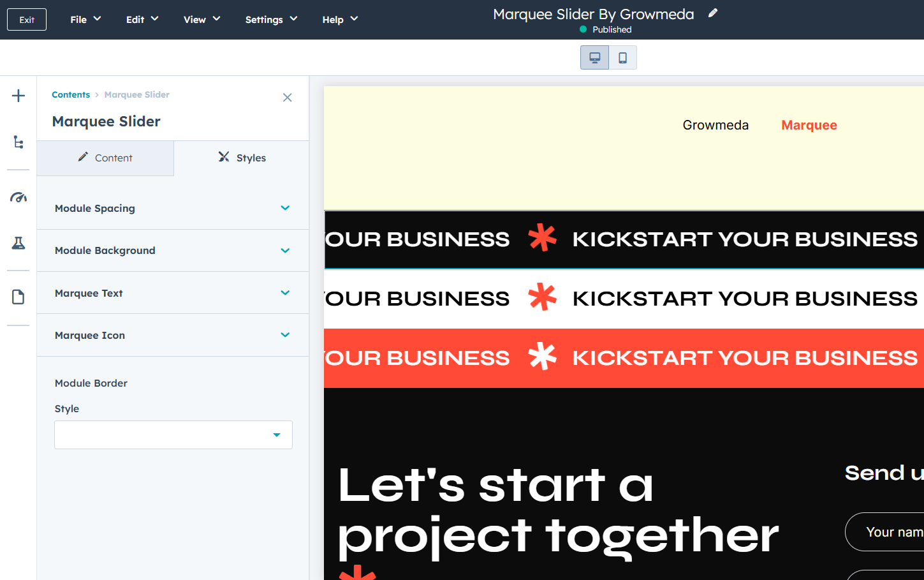This screenshot has height=580, width=924.
Task: Close the Marquee Slider panel
Action: pos(288,98)
